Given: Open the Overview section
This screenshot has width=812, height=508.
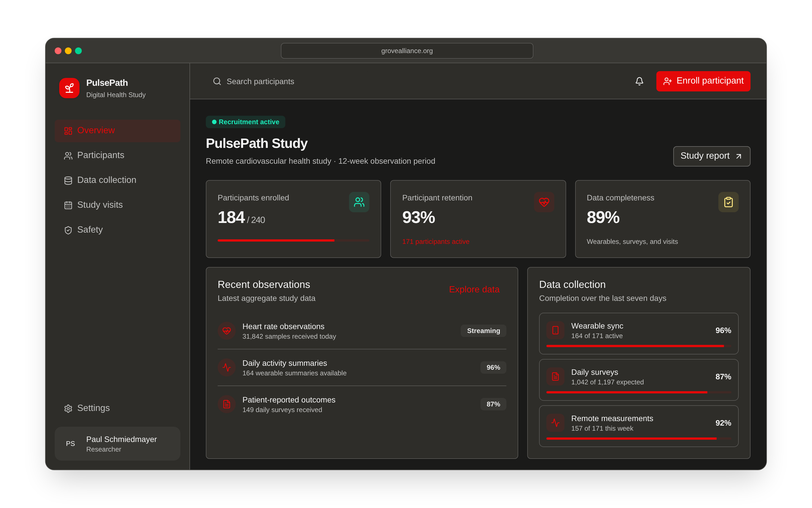Looking at the screenshot, I should click(118, 131).
